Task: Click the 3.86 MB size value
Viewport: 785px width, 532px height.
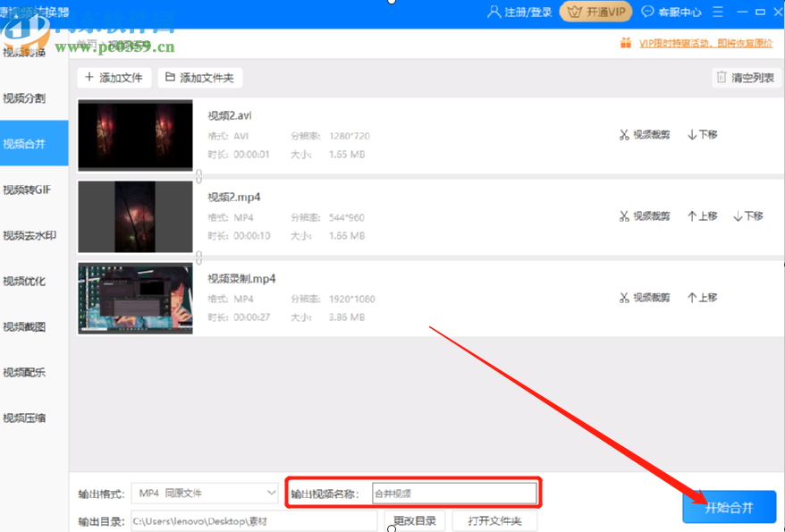Action: point(346,317)
